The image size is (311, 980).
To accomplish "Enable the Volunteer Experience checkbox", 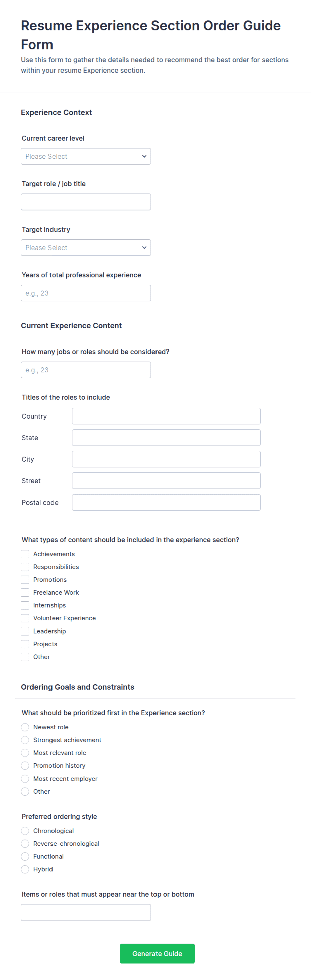I will click(25, 618).
